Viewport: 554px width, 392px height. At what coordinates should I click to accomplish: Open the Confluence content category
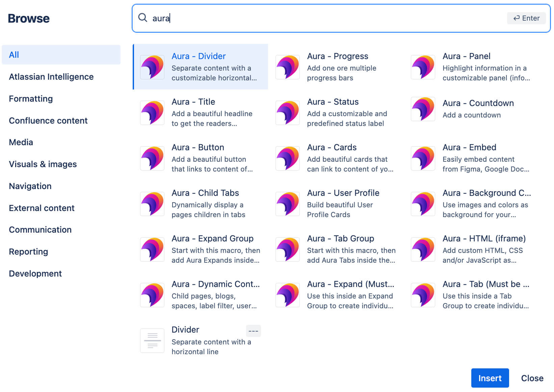coord(48,121)
